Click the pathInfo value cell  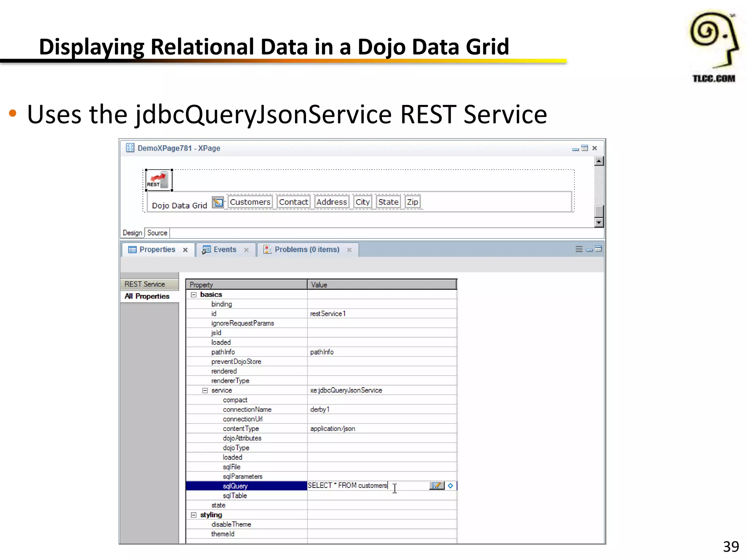point(382,352)
